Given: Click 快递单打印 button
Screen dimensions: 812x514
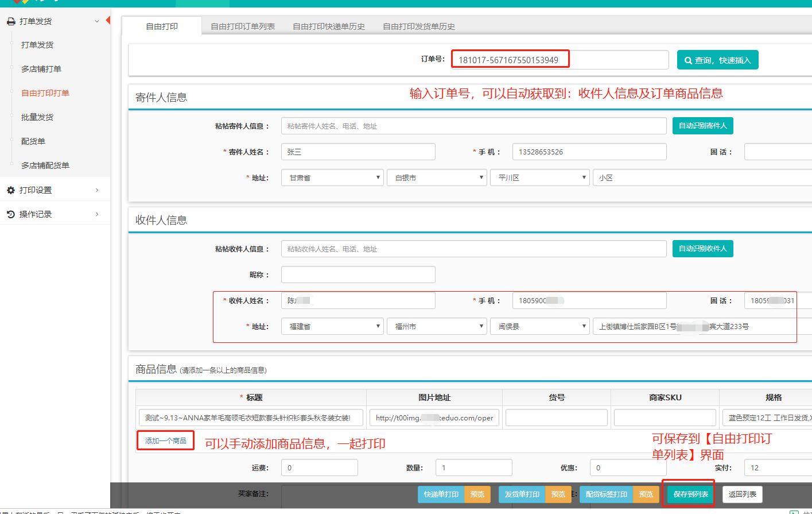Looking at the screenshot, I should point(441,494).
